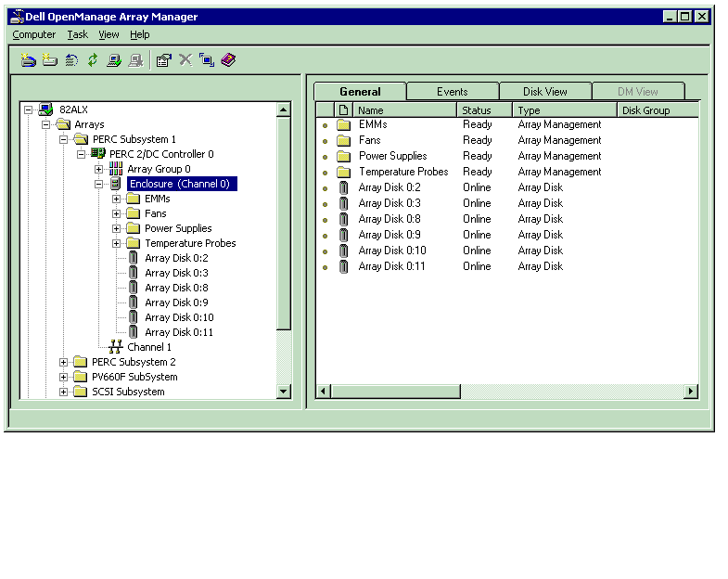Open the View menu
Image resolution: width=728 pixels, height=579 pixels.
(109, 35)
